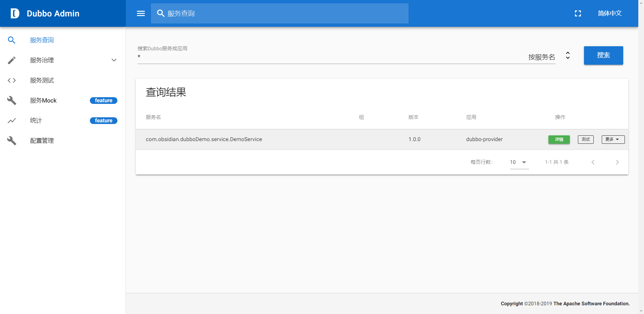Open the 服务治理 menu item

[x=63, y=60]
